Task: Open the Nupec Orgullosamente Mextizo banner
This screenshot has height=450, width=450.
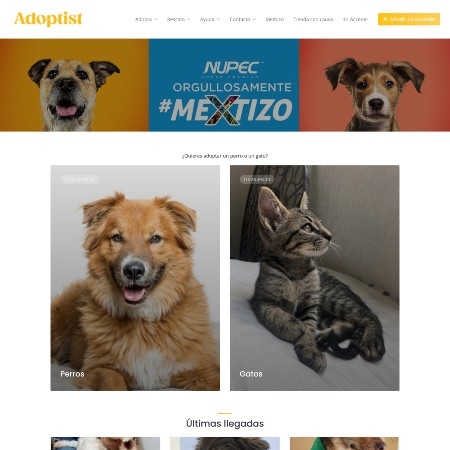Action: click(x=225, y=85)
